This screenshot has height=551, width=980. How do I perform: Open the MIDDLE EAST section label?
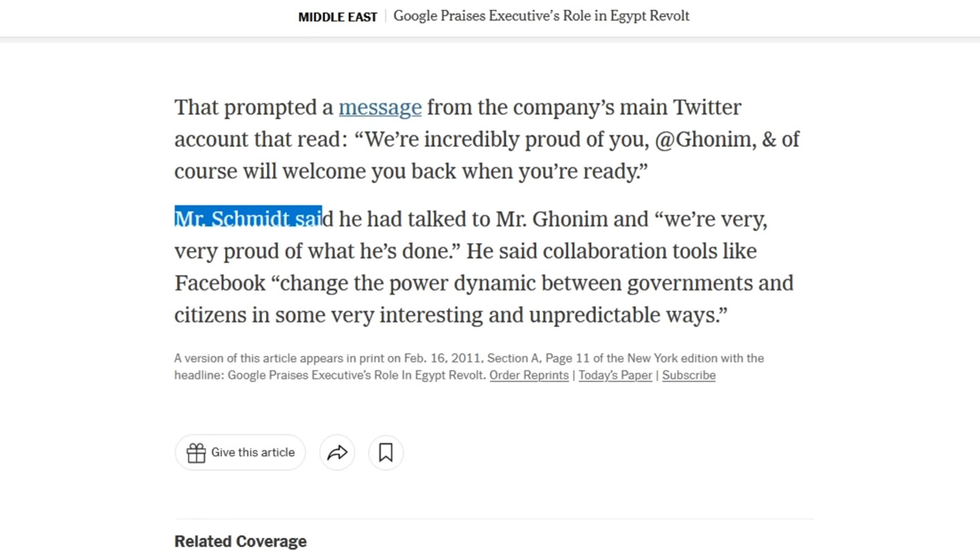point(337,16)
